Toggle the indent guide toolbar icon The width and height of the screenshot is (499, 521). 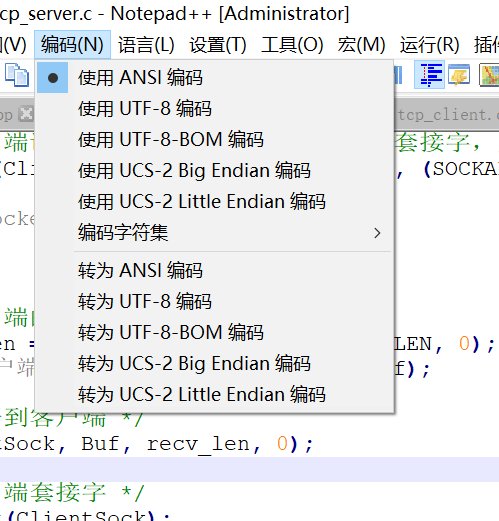(429, 75)
